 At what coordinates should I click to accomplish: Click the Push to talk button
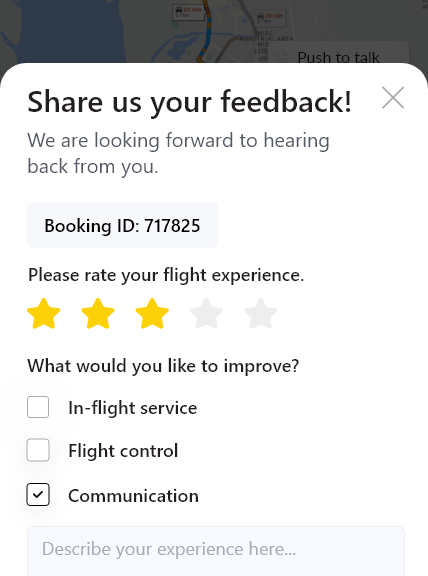[340, 54]
